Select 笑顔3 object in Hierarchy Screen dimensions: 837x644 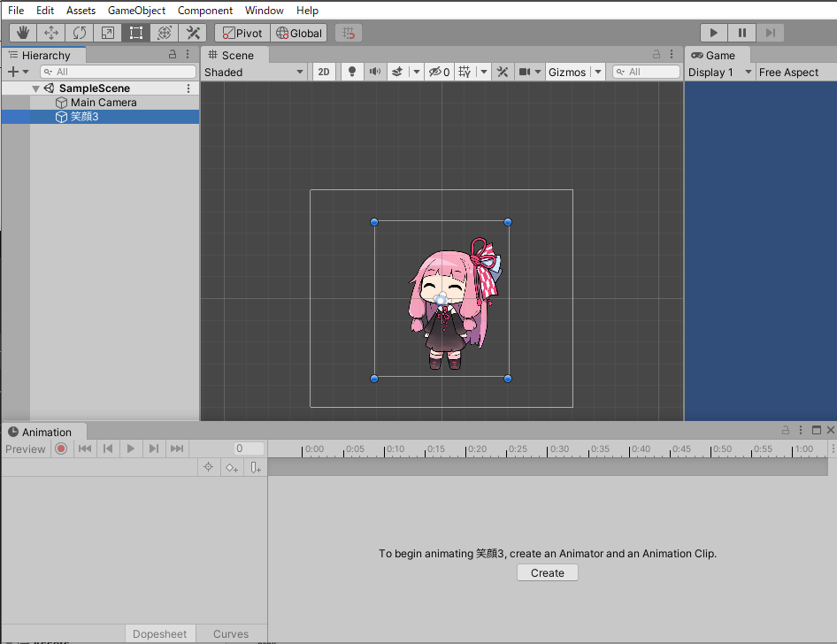coord(100,116)
